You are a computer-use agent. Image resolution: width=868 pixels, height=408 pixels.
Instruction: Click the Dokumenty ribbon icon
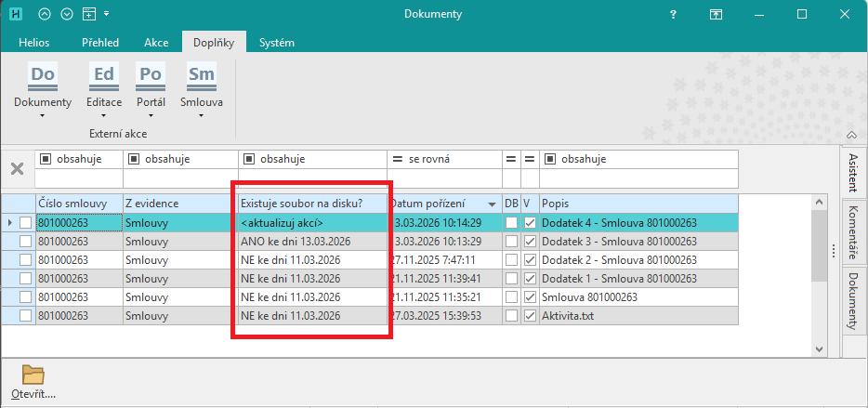point(42,75)
